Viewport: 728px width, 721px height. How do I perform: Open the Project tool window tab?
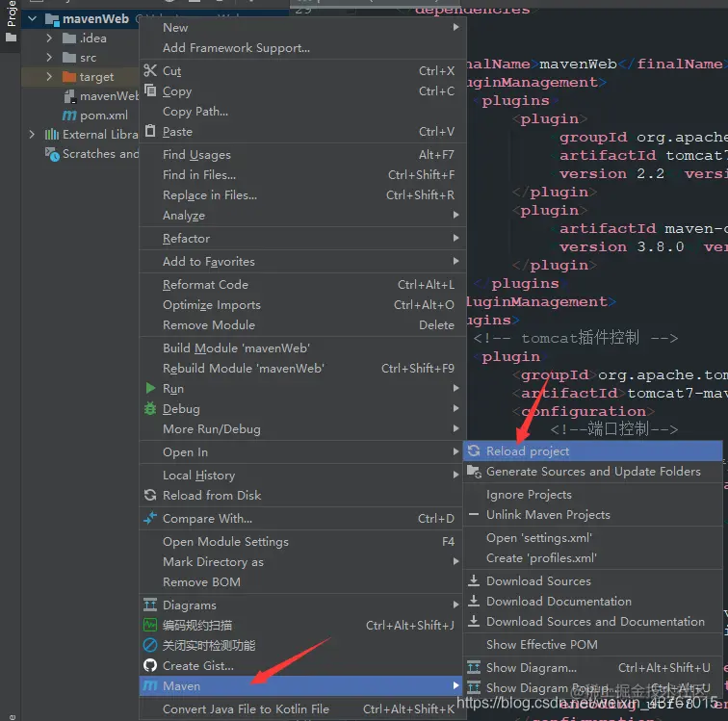click(x=11, y=21)
